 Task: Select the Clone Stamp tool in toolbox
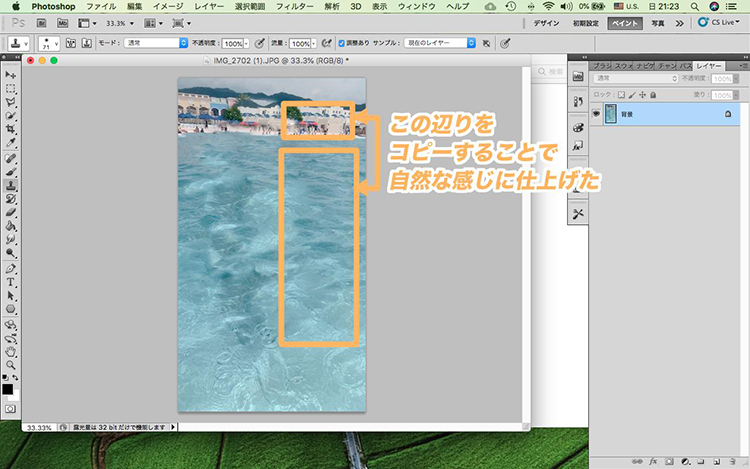[11, 185]
